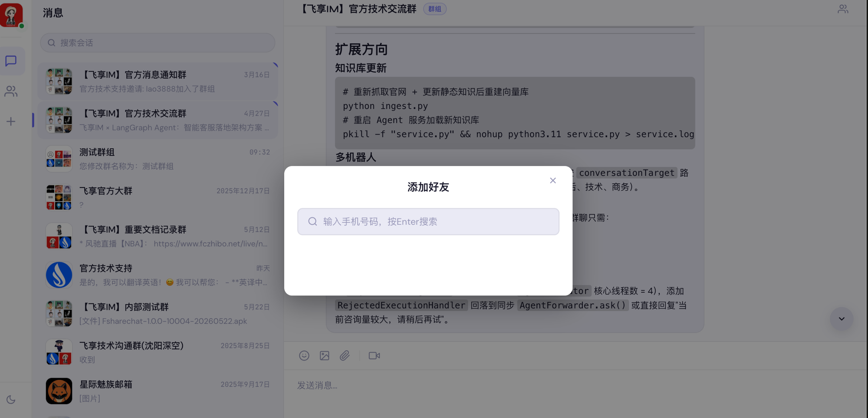The image size is (868, 418).
Task: Click the 扩展方向 heading in message
Action: click(x=361, y=50)
